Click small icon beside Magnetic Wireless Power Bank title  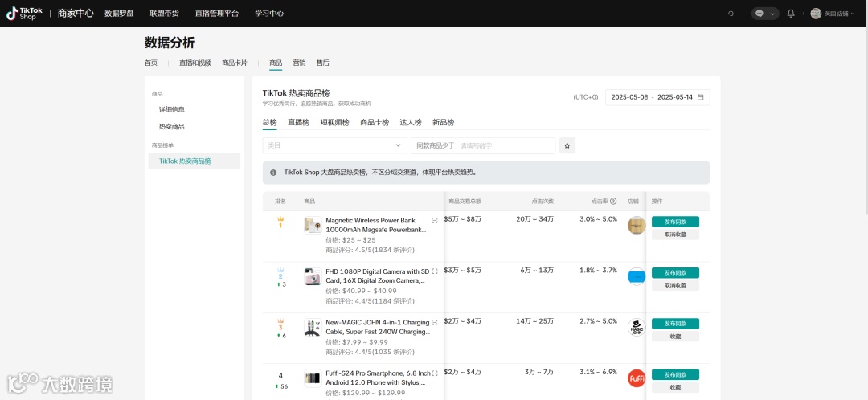tap(435, 220)
